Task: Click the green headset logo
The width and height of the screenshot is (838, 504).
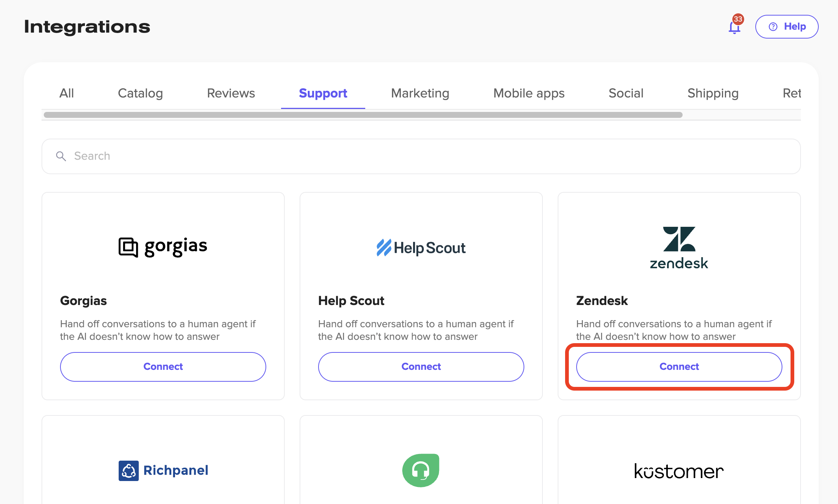Action: tap(421, 470)
